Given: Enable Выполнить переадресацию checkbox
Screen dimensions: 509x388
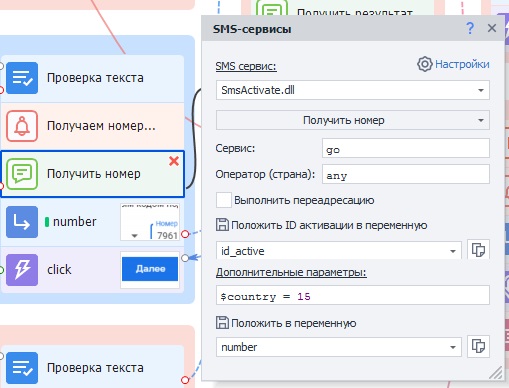Looking at the screenshot, I should pos(224,200).
